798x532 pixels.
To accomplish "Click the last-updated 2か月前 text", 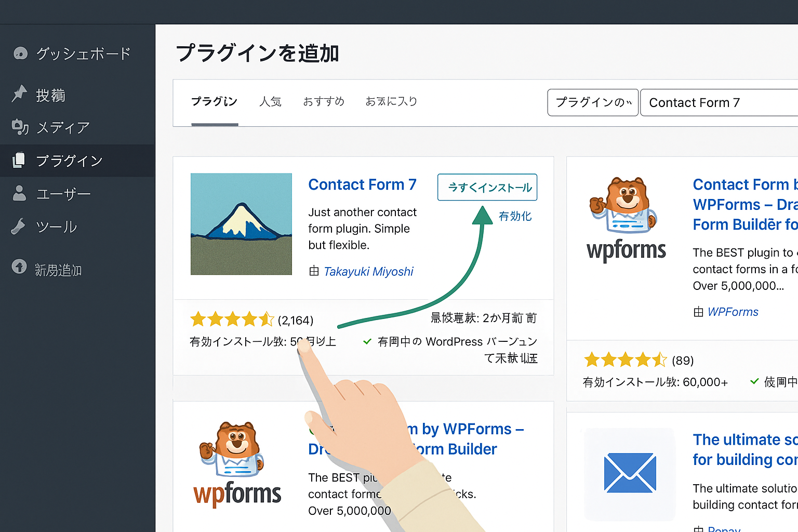I will pos(484,318).
